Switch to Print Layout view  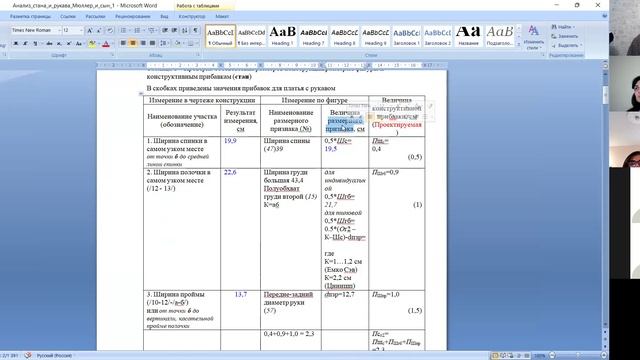495,356
